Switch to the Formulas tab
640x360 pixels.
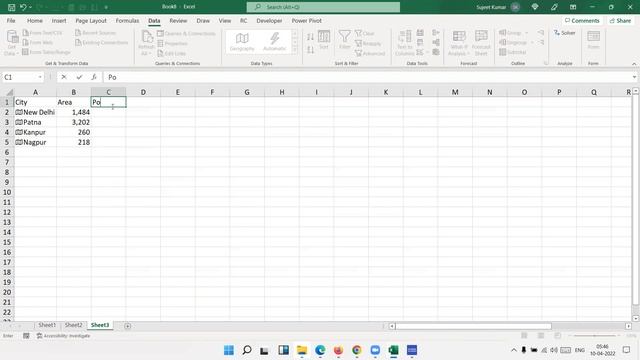click(127, 20)
